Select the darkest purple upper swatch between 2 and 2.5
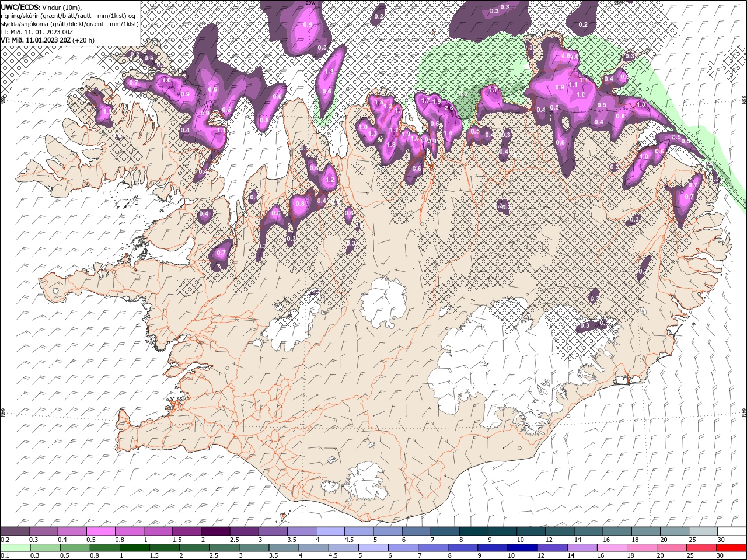The height and width of the screenshot is (560, 747). pyautogui.click(x=215, y=531)
